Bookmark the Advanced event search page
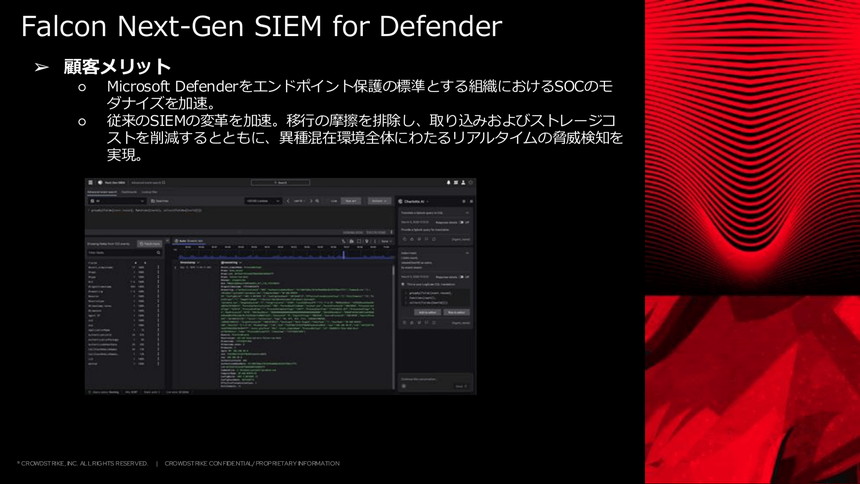 (163, 182)
